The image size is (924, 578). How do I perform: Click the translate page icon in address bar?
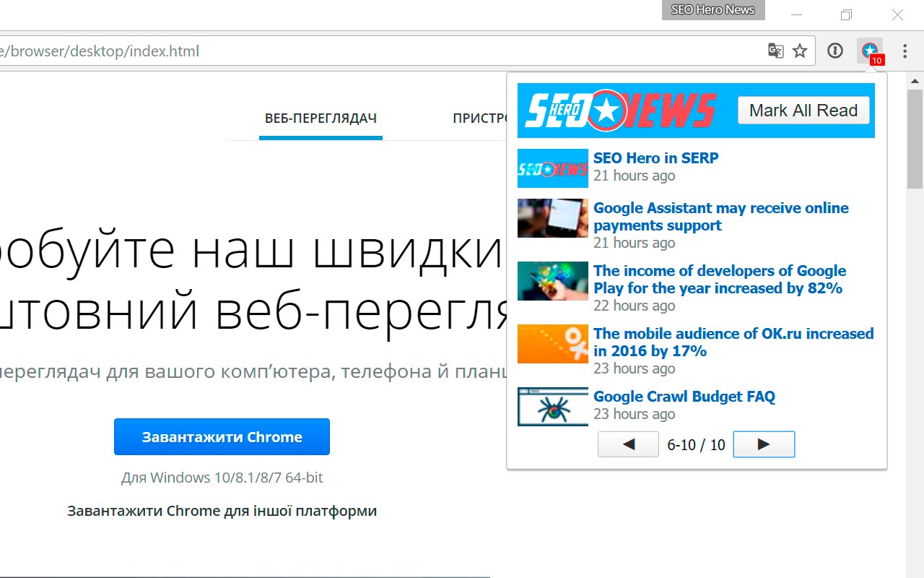coord(775,51)
